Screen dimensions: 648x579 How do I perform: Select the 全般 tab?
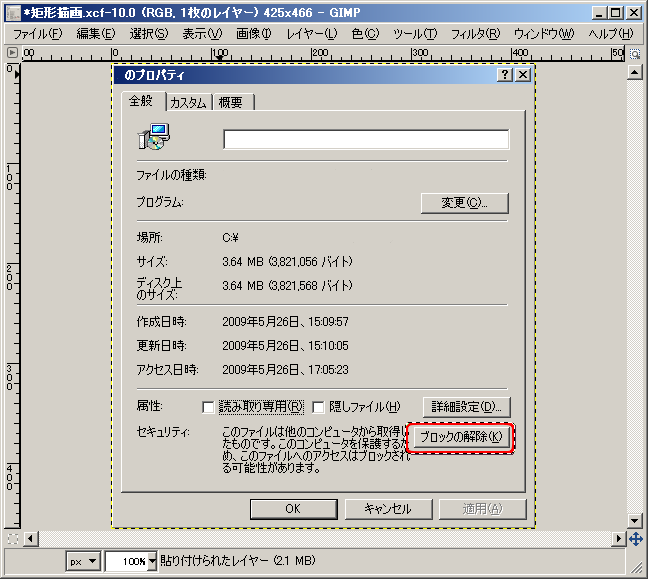click(141, 101)
